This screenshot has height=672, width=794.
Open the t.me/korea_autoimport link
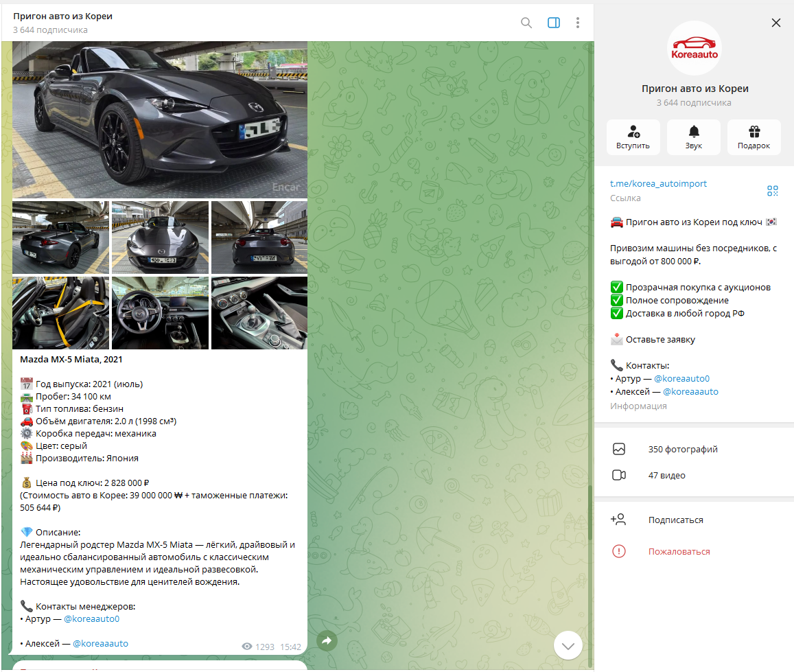tap(658, 183)
